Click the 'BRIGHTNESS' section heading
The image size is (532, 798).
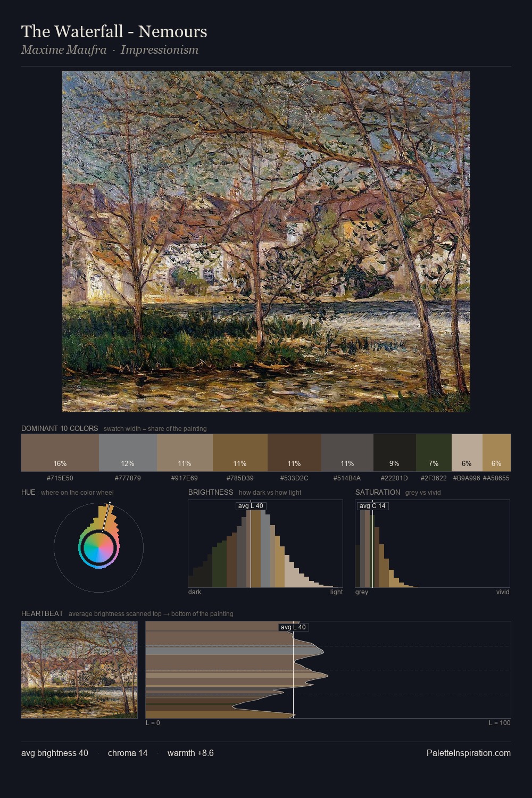(211, 492)
